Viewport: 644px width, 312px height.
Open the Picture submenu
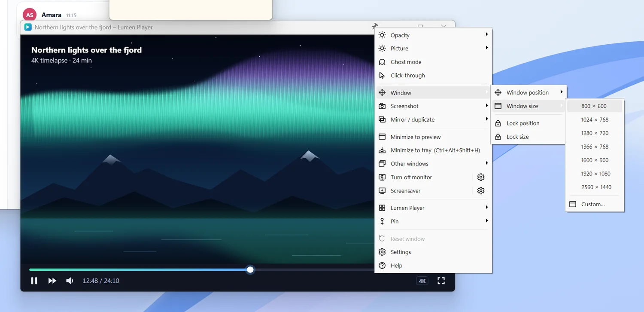434,49
